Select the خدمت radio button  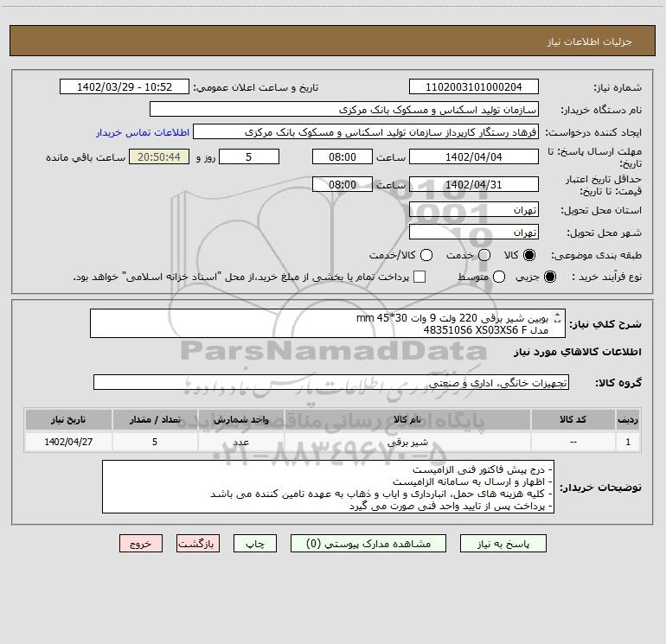click(484, 255)
